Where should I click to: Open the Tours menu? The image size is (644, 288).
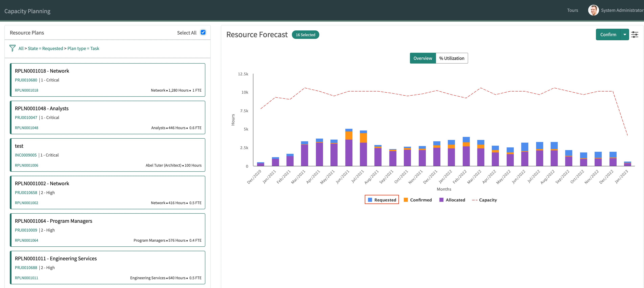(572, 10)
